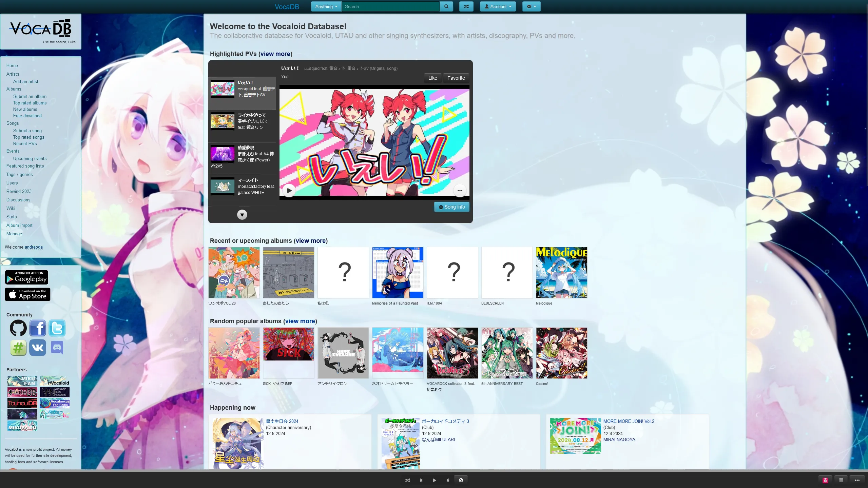Click the Google Play app badge
Screen dimensions: 868x488
pyautogui.click(x=26, y=277)
